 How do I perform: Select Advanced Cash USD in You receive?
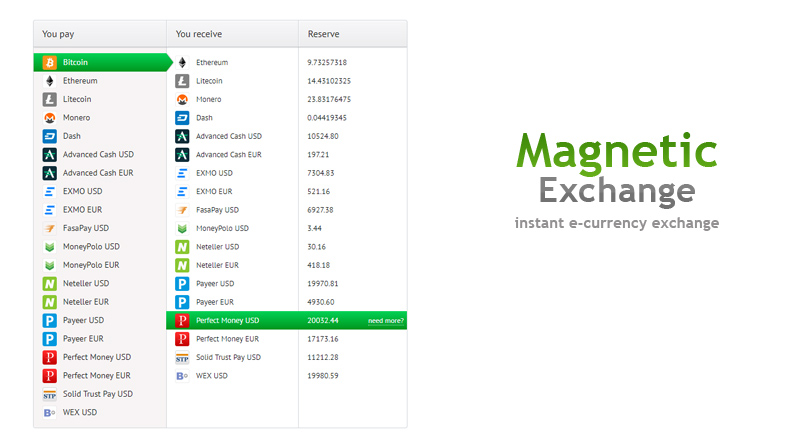point(229,136)
